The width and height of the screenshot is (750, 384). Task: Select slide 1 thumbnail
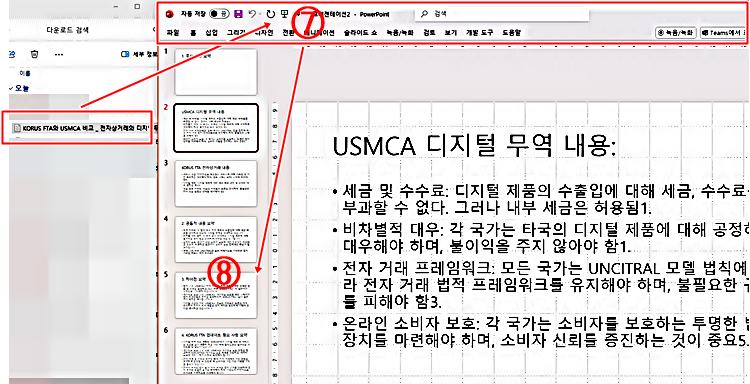pyautogui.click(x=216, y=72)
